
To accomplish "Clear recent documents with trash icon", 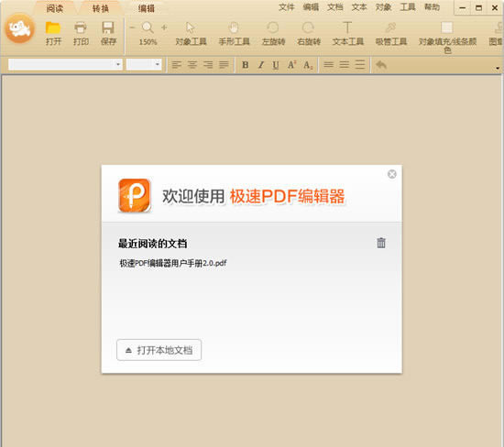I will click(381, 243).
